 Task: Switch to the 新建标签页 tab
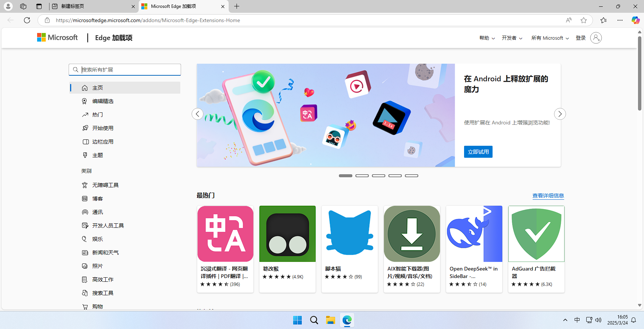pyautogui.click(x=94, y=6)
